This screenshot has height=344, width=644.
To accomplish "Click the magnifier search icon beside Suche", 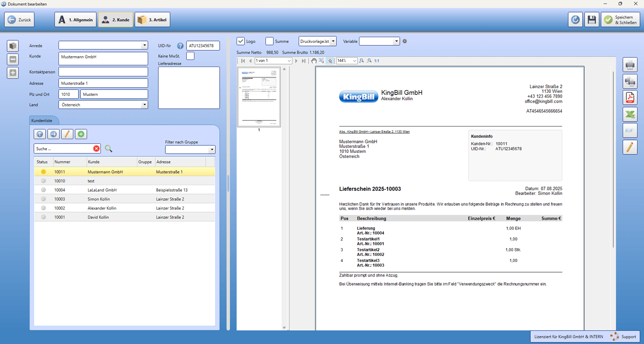I will tap(109, 149).
